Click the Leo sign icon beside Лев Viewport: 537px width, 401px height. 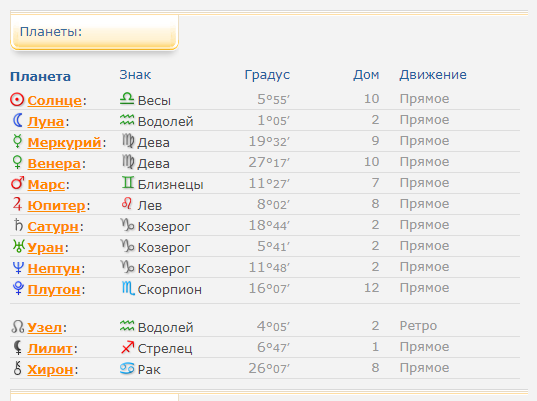[x=127, y=203]
